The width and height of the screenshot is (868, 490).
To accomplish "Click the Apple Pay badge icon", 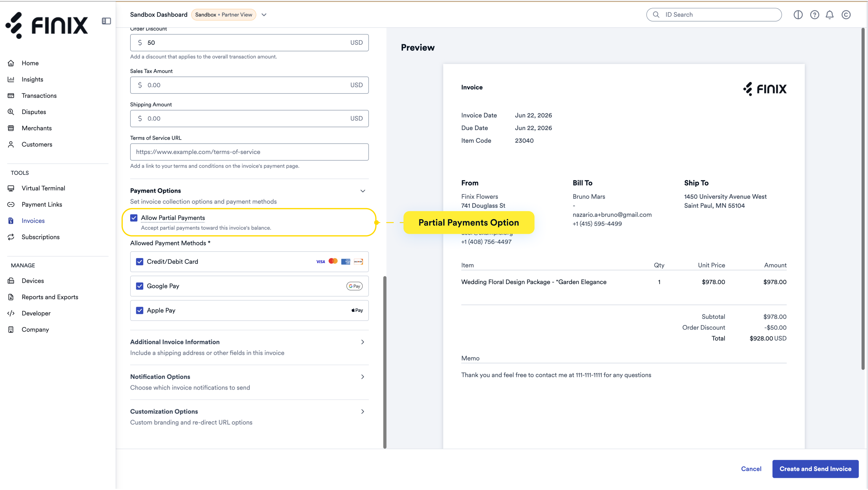I will coord(357,310).
